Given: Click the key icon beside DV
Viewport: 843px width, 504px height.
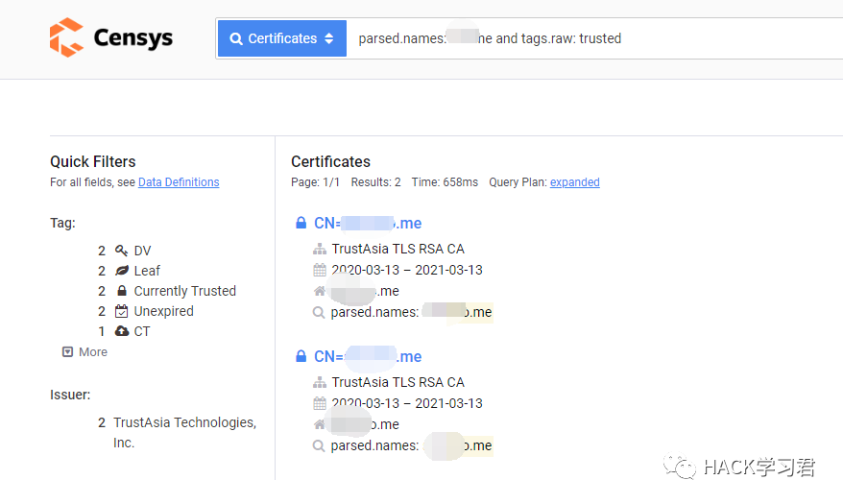Looking at the screenshot, I should coord(122,251).
